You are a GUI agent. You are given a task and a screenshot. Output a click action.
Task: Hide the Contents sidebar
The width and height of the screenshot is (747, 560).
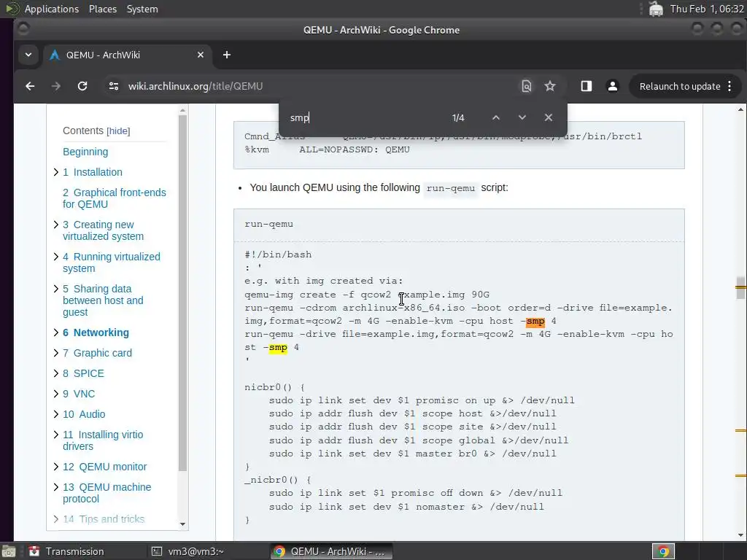click(118, 131)
